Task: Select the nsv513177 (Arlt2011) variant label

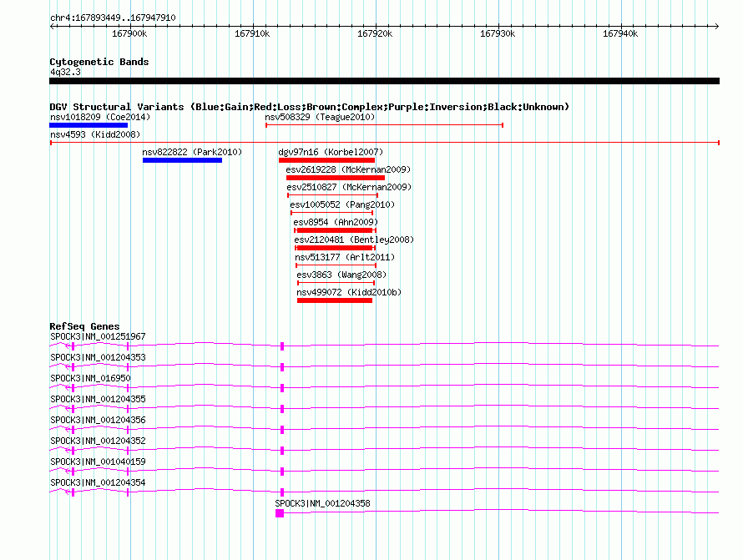Action: (345, 257)
